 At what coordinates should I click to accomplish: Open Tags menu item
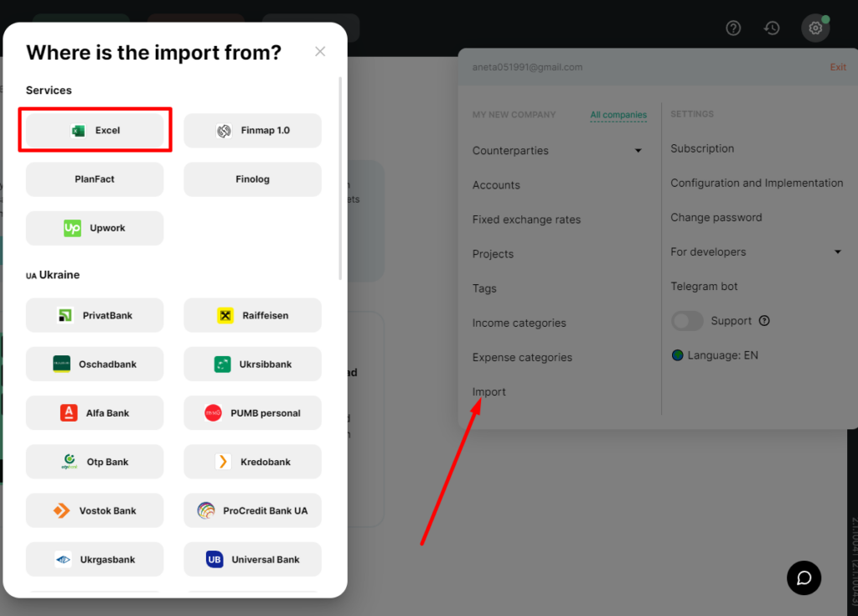(x=484, y=288)
